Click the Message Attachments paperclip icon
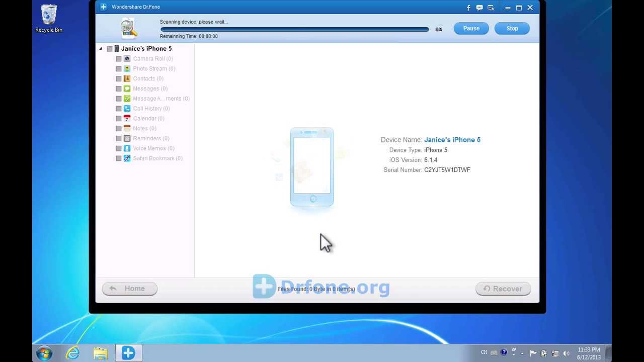This screenshot has width=644, height=362. click(127, 99)
